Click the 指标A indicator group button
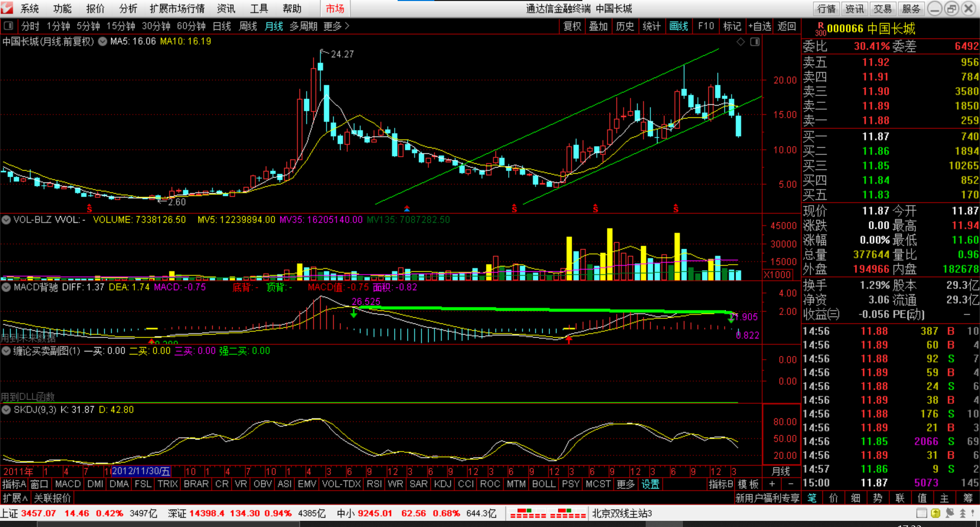This screenshot has height=527, width=980. tap(14, 484)
